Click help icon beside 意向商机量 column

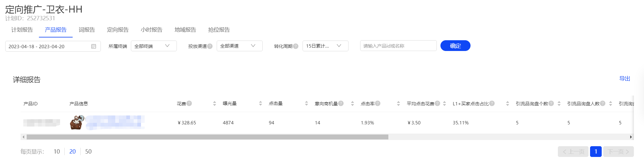(341, 103)
